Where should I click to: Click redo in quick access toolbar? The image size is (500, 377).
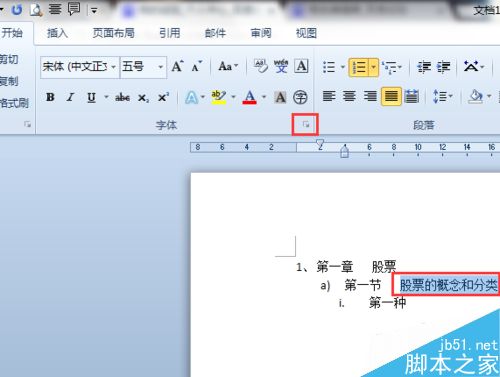coord(17,10)
